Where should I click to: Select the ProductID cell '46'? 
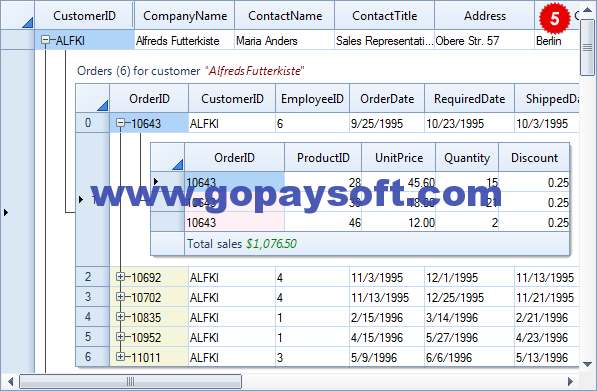tap(323, 222)
